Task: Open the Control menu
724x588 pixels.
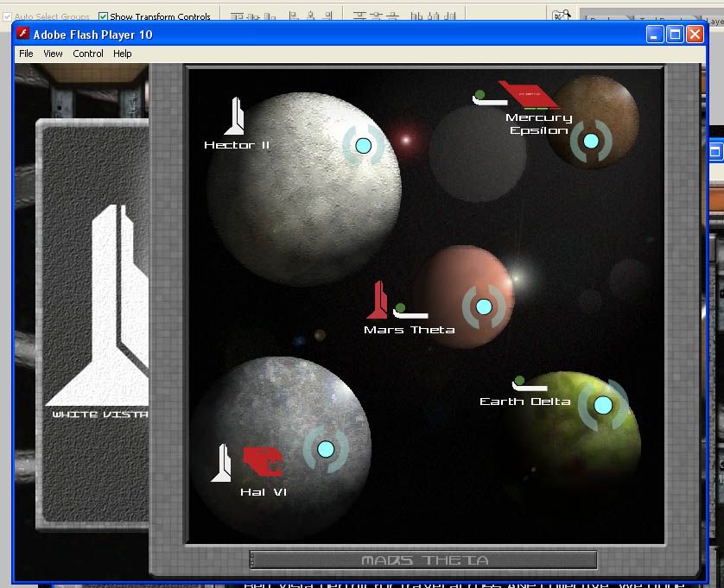Action: point(88,54)
